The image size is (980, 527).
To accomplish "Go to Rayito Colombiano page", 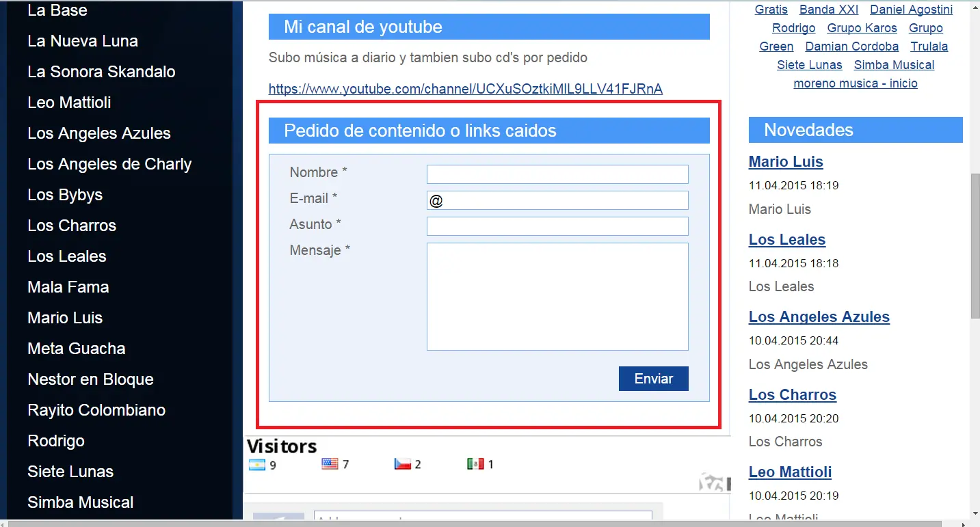I will (96, 410).
